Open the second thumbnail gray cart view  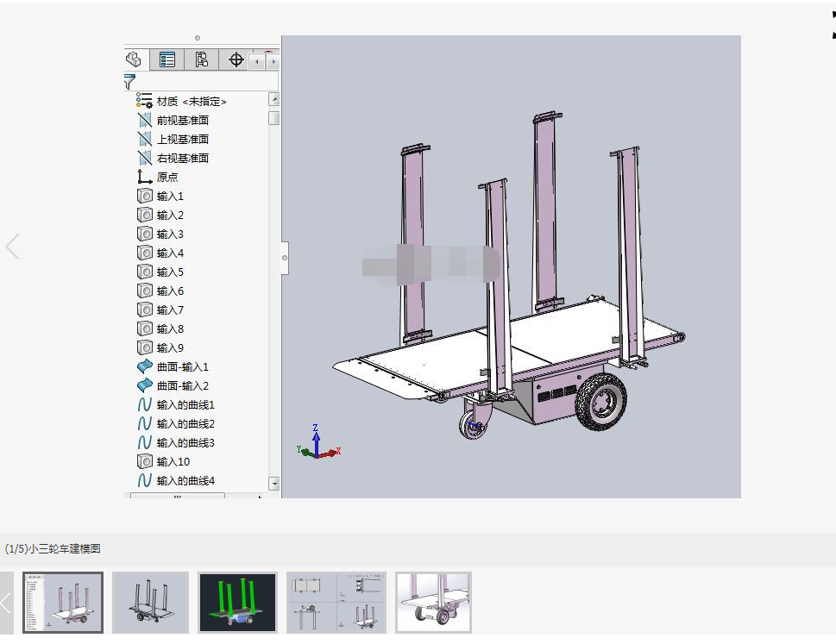tap(150, 603)
